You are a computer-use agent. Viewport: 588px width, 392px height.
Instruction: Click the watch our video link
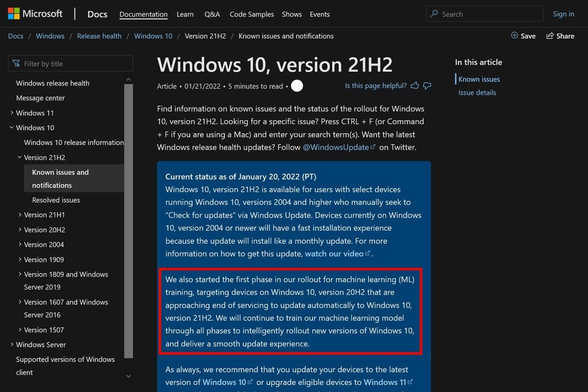coord(338,253)
